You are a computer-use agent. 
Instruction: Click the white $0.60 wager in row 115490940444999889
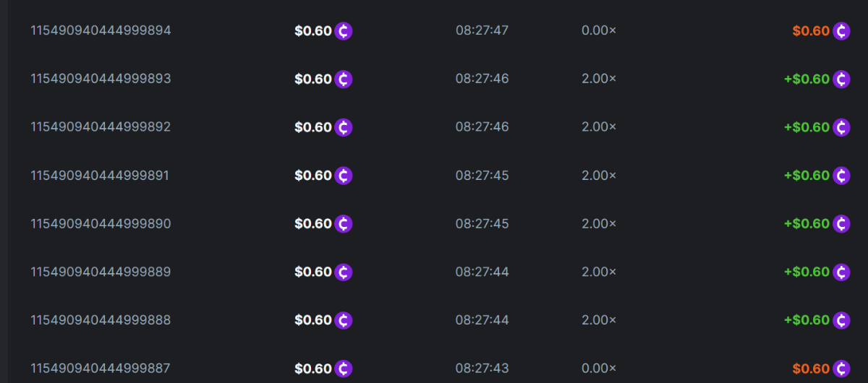click(x=312, y=272)
